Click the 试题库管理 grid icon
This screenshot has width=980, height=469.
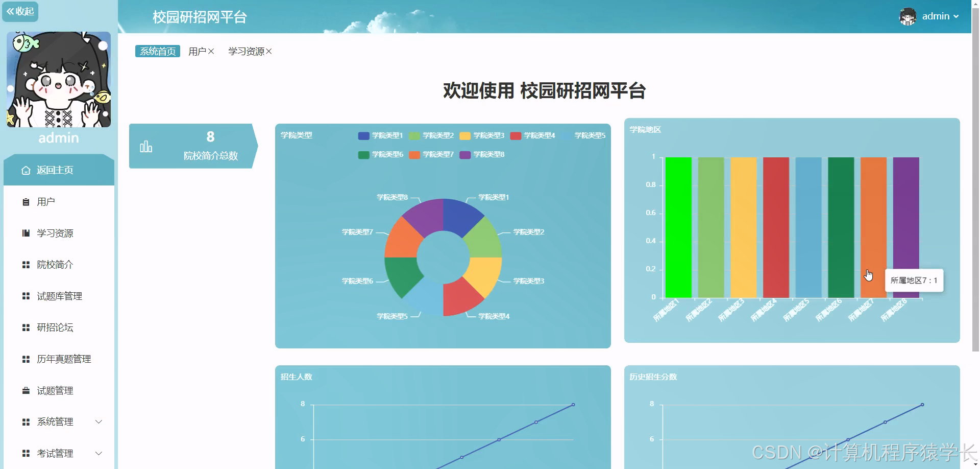26,296
